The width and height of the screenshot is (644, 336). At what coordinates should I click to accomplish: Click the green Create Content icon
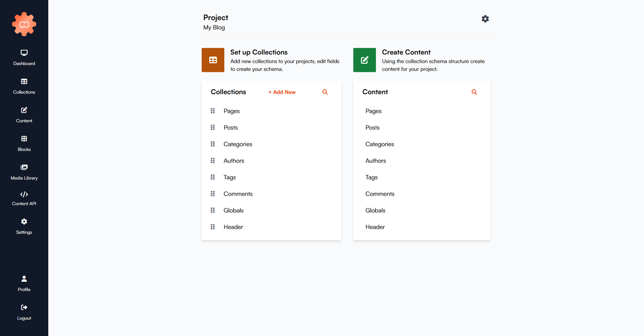(364, 60)
